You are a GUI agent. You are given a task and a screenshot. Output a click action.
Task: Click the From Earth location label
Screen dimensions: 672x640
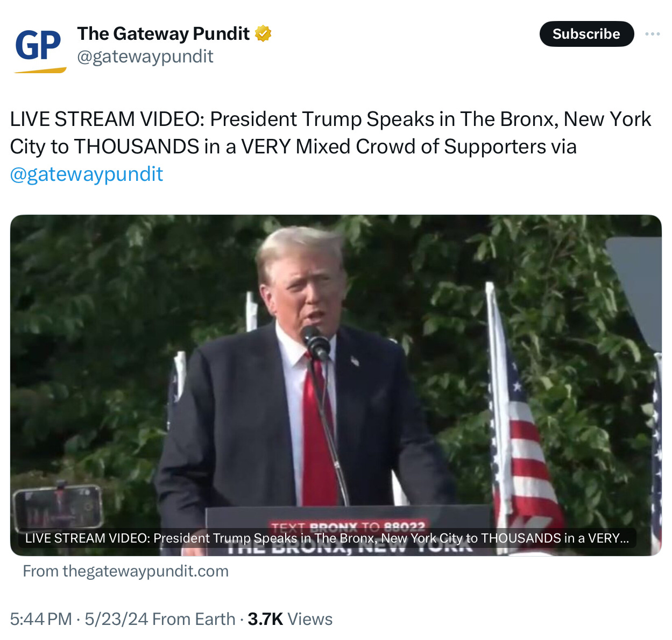194,619
